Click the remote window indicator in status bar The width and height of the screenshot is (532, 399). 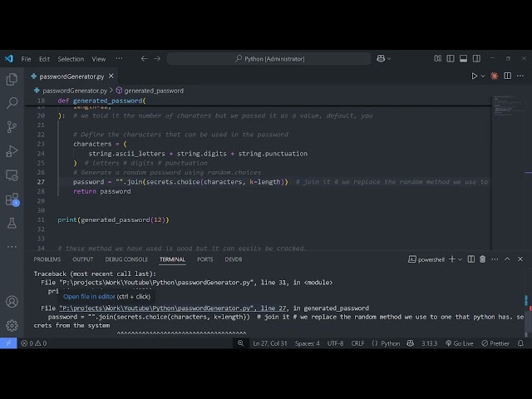click(8, 343)
